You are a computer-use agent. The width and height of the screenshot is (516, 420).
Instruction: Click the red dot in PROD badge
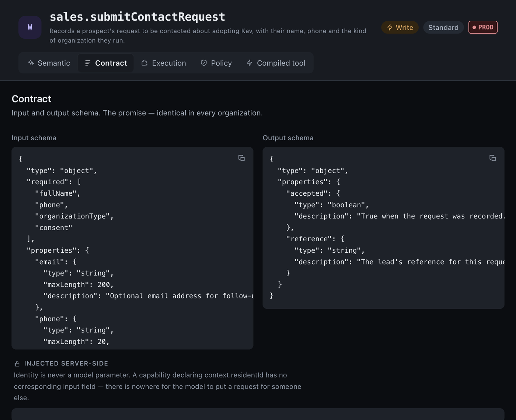click(x=474, y=27)
